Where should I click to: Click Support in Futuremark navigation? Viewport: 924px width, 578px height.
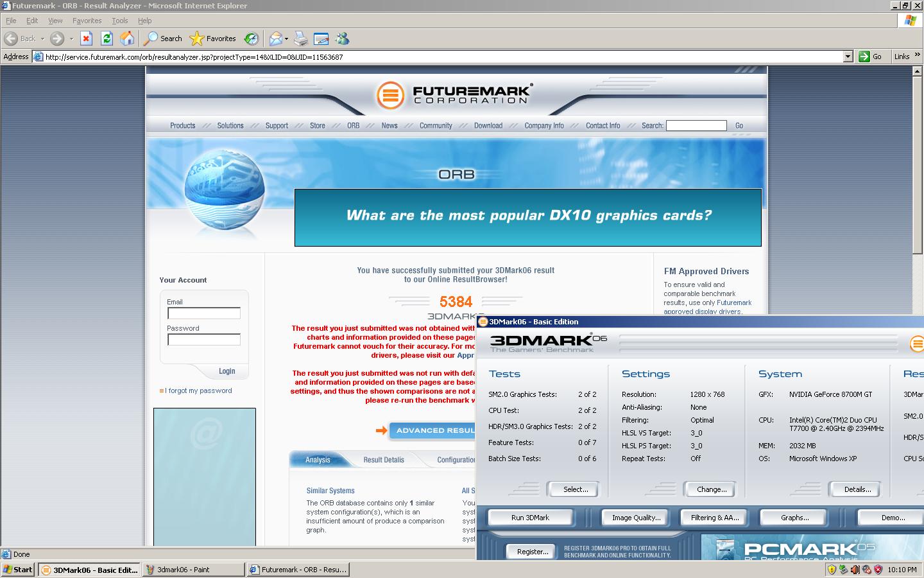[x=277, y=126]
